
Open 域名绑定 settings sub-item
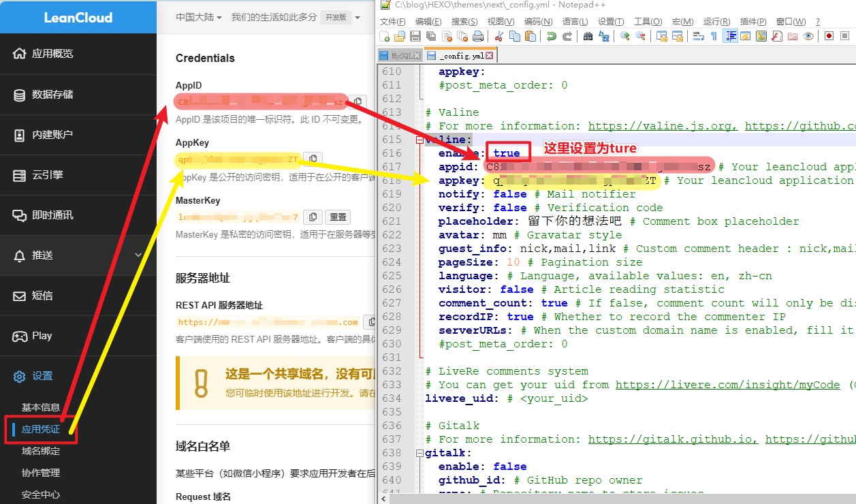pyautogui.click(x=41, y=451)
